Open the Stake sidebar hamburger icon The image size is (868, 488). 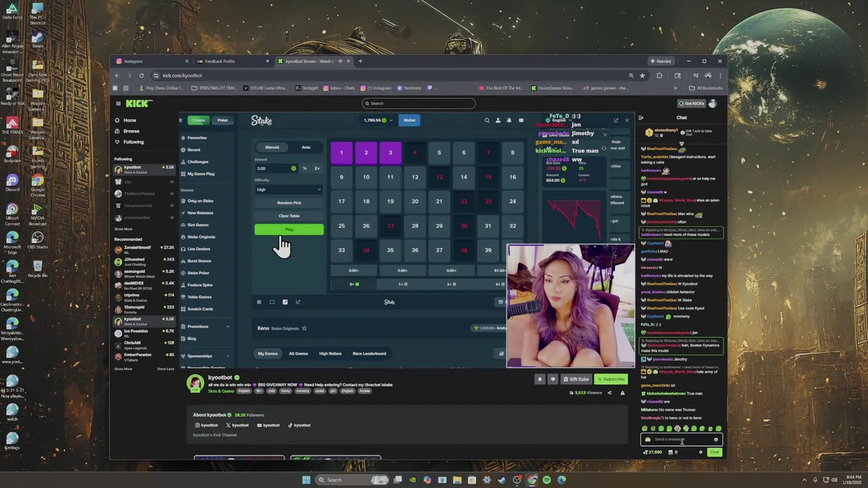pos(180,120)
